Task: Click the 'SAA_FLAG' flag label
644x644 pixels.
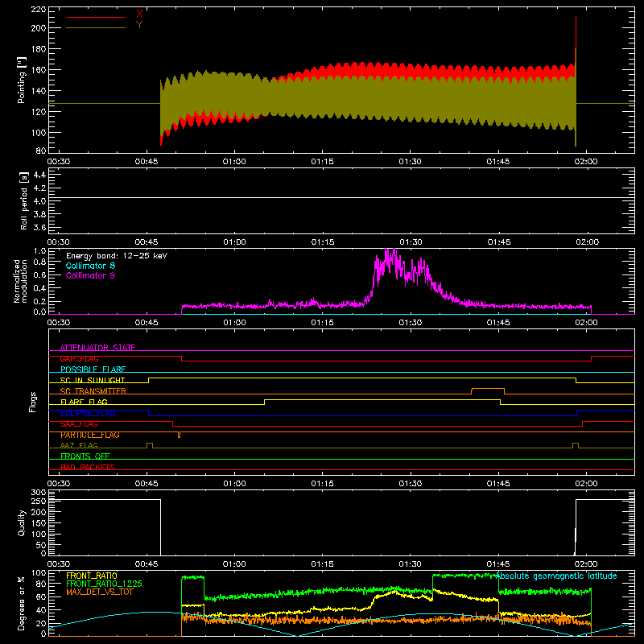Action: tap(79, 424)
